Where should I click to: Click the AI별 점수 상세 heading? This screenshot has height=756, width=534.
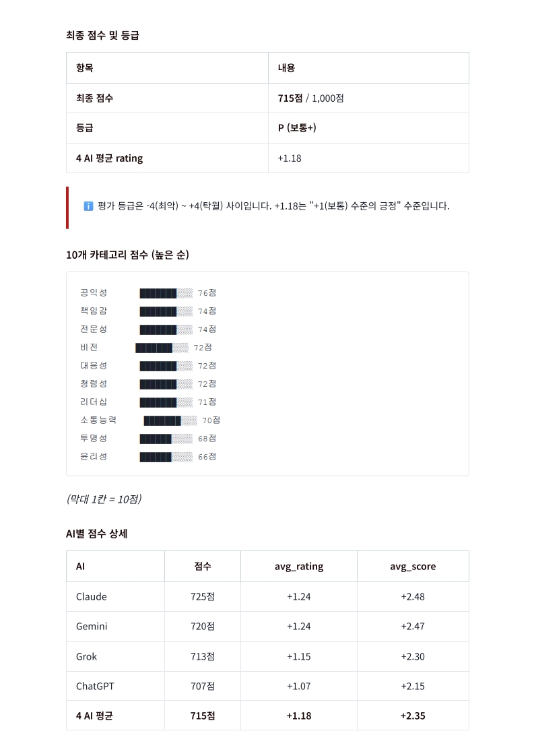[x=97, y=534]
